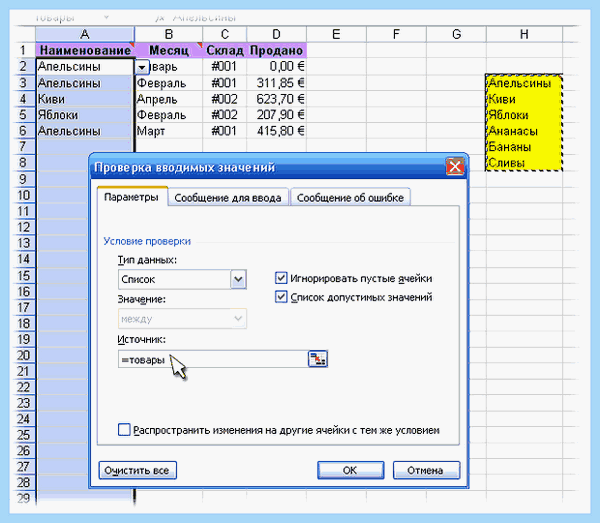Click the OK button

click(350, 470)
